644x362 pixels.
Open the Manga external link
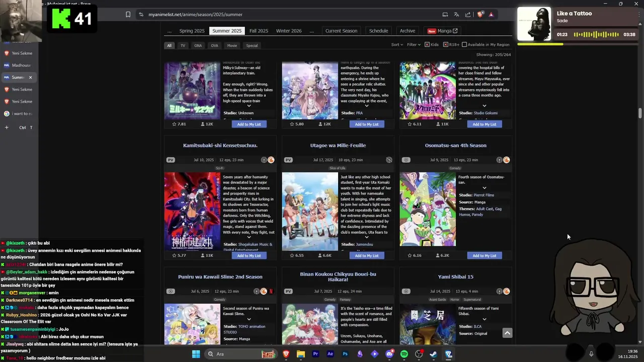point(443,31)
